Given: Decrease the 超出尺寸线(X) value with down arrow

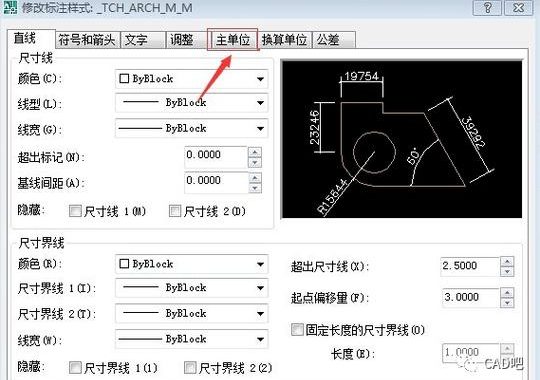Looking at the screenshot, I should (507, 271).
